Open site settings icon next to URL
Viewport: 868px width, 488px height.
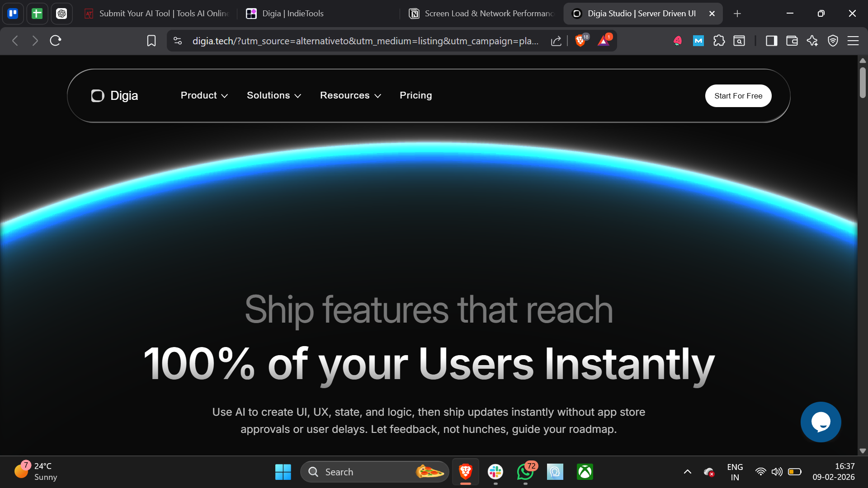[178, 41]
